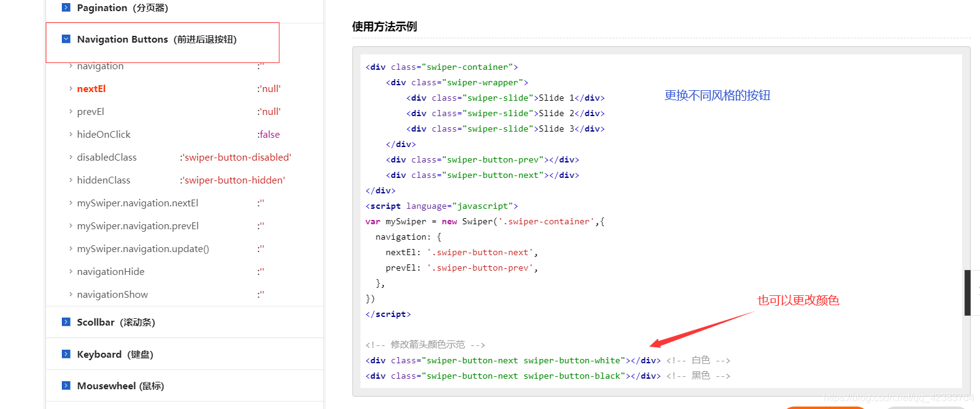The width and height of the screenshot is (980, 409).
Task: Collapse the Navigation Buttons section icon
Action: point(66,39)
